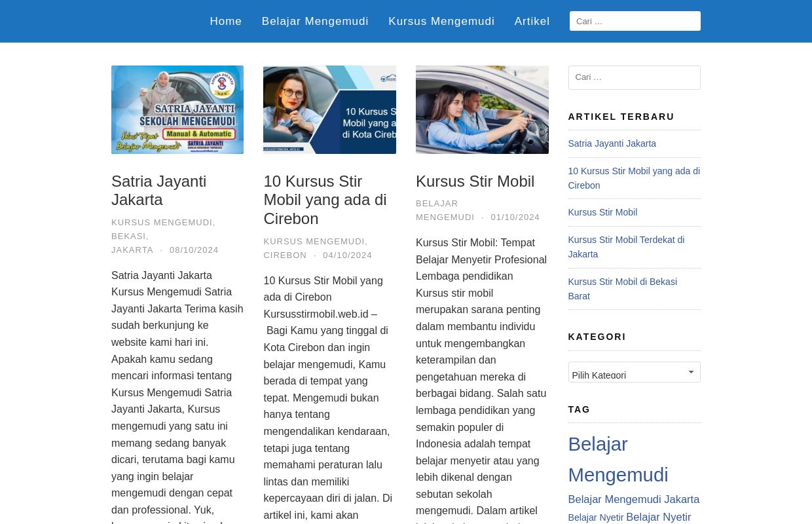This screenshot has height=524, width=812.
Task: Open the Kursus Stir Mobil post title
Action: coord(475,181)
